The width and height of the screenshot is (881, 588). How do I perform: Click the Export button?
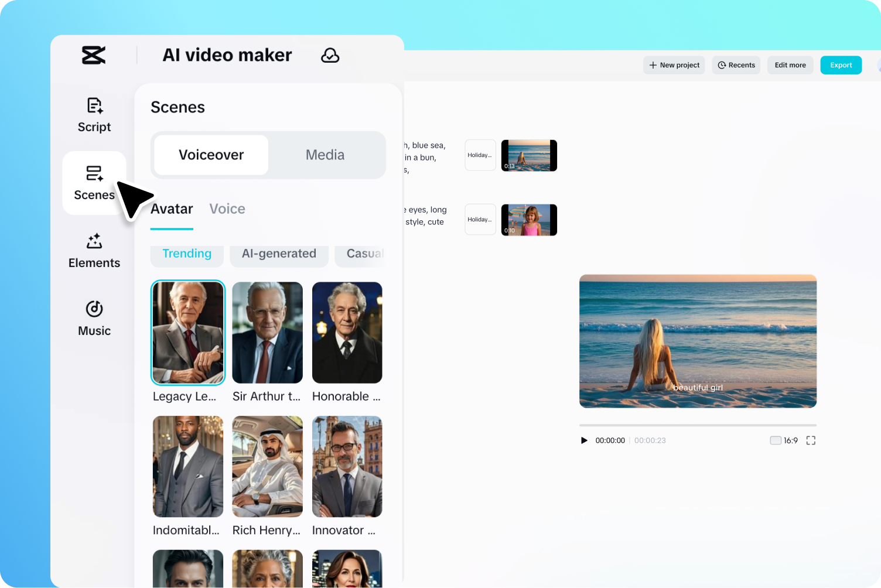coord(841,65)
